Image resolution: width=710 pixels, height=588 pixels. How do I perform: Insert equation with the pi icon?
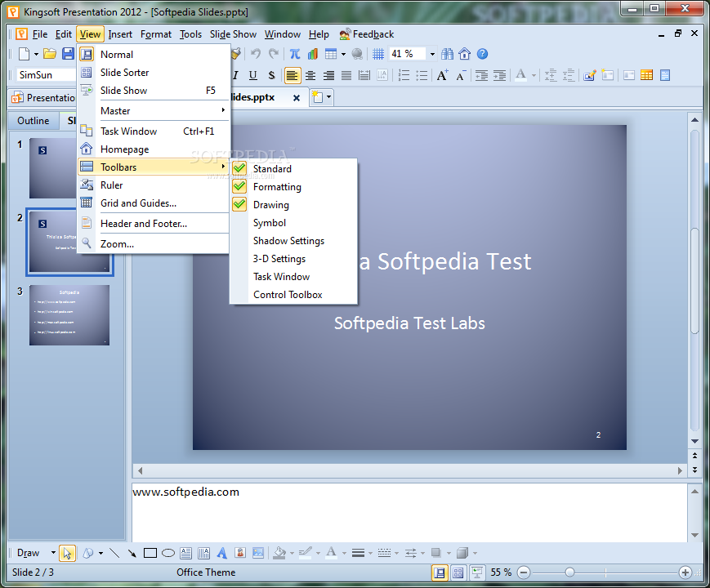coord(295,54)
